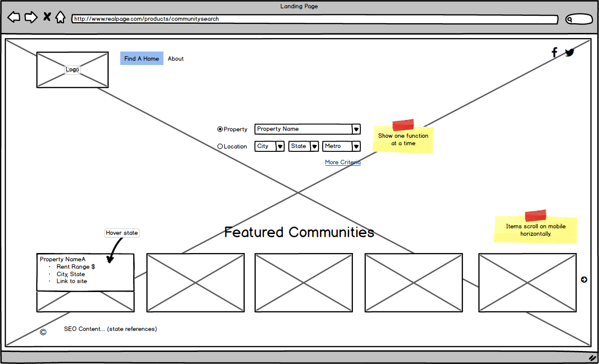
Task: Click inside the URL address bar
Action: [x=279, y=19]
